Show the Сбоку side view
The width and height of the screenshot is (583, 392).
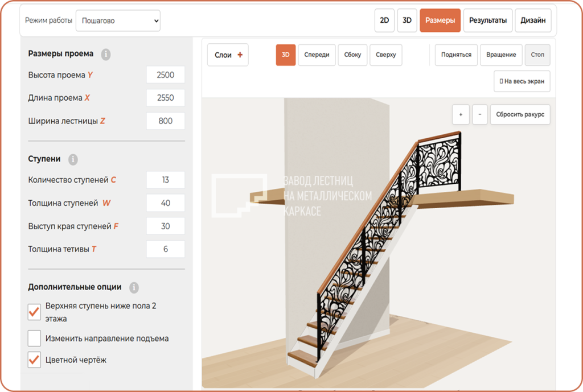352,55
